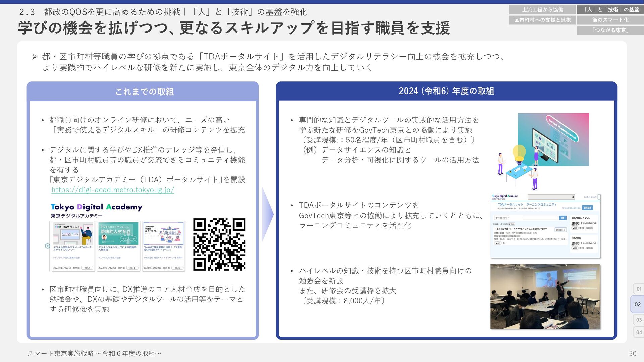The image size is (644, 362).
Task: Jump to section 04 side marker
Action: (x=639, y=332)
